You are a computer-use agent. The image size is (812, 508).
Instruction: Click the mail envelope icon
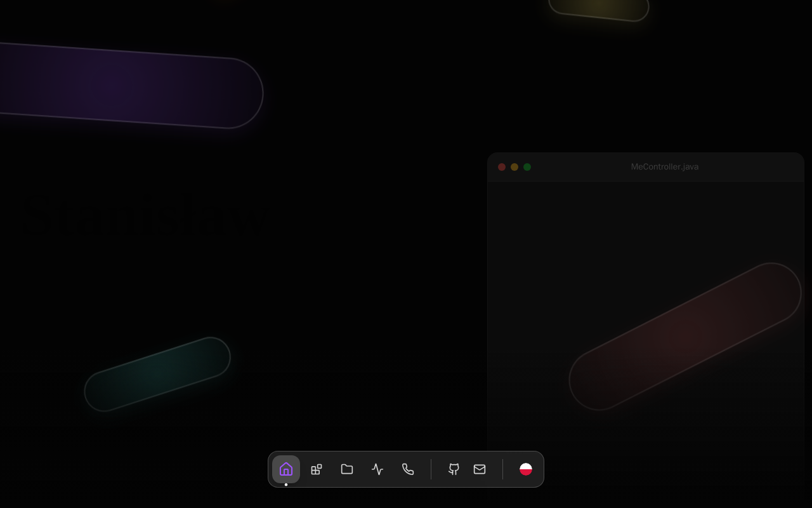tap(480, 469)
